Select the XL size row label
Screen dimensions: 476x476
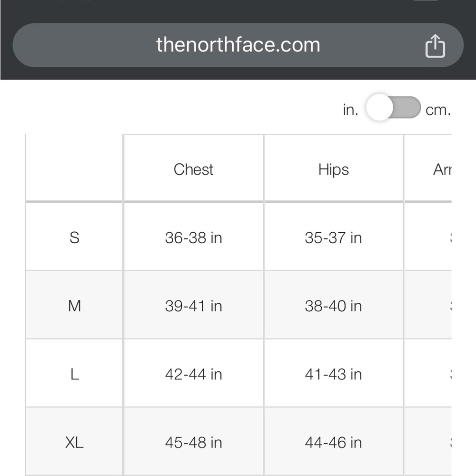pyautogui.click(x=74, y=442)
